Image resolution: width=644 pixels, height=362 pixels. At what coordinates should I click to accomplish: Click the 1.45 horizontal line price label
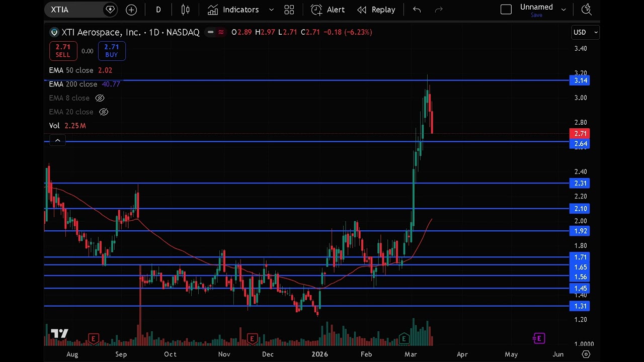[581, 289]
